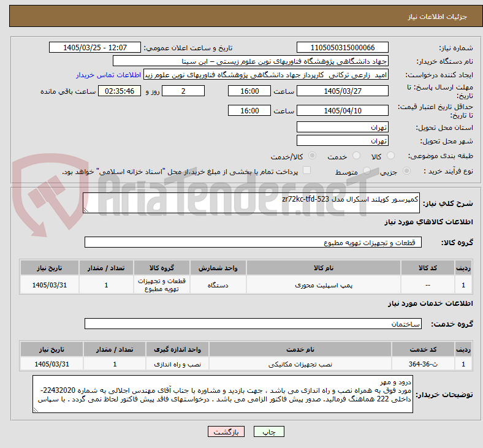Click the اطلاعات خدمات مورد نیاز section heading
The image size is (483, 448).
pyautogui.click(x=430, y=303)
